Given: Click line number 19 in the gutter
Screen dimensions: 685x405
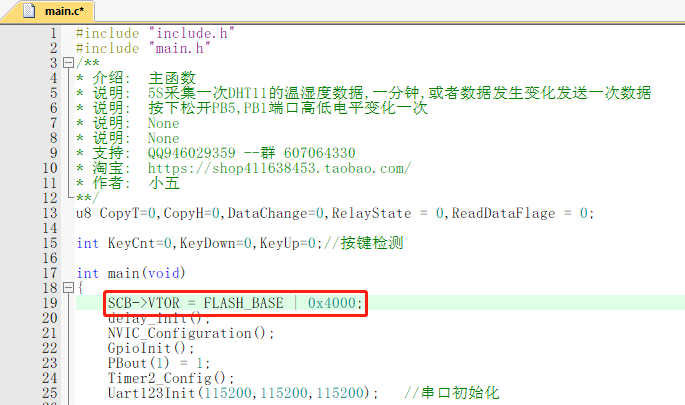Looking at the screenshot, I should click(x=50, y=303).
